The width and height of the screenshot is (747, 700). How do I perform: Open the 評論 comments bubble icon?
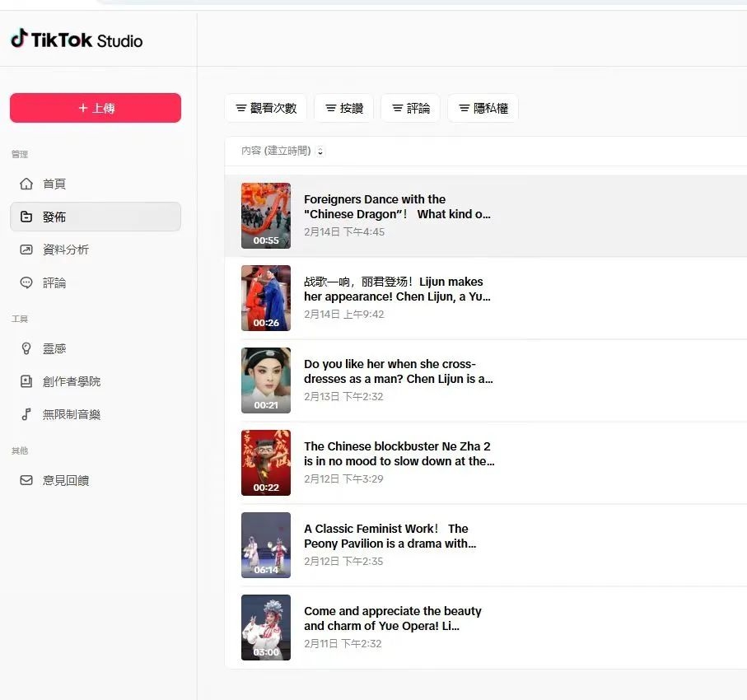coord(26,282)
